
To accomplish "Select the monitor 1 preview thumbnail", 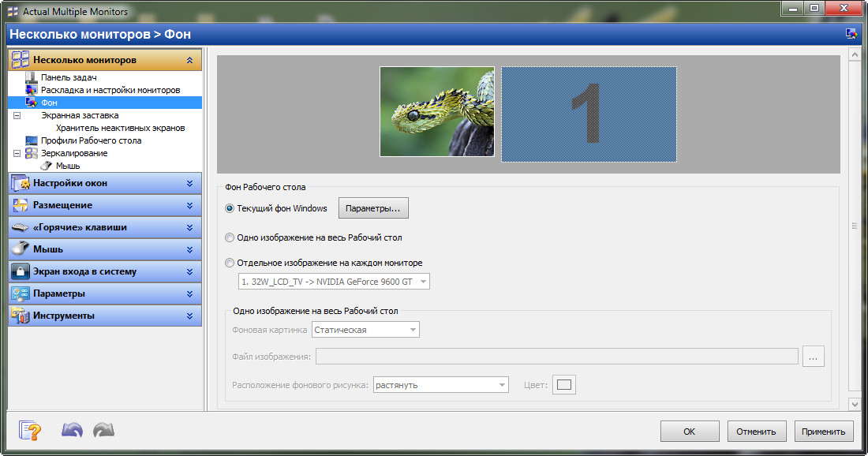I will [x=589, y=114].
